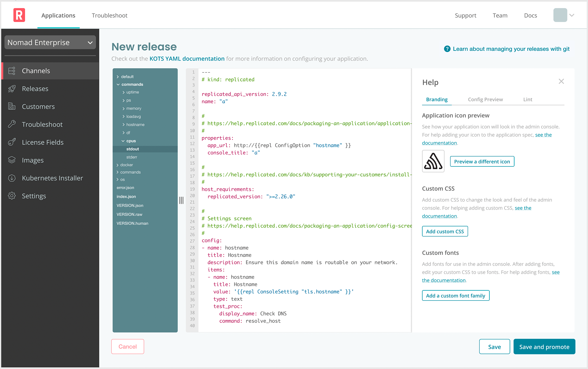Image resolution: width=588 pixels, height=369 pixels.
Task: Click the Save and promote button
Action: point(544,347)
